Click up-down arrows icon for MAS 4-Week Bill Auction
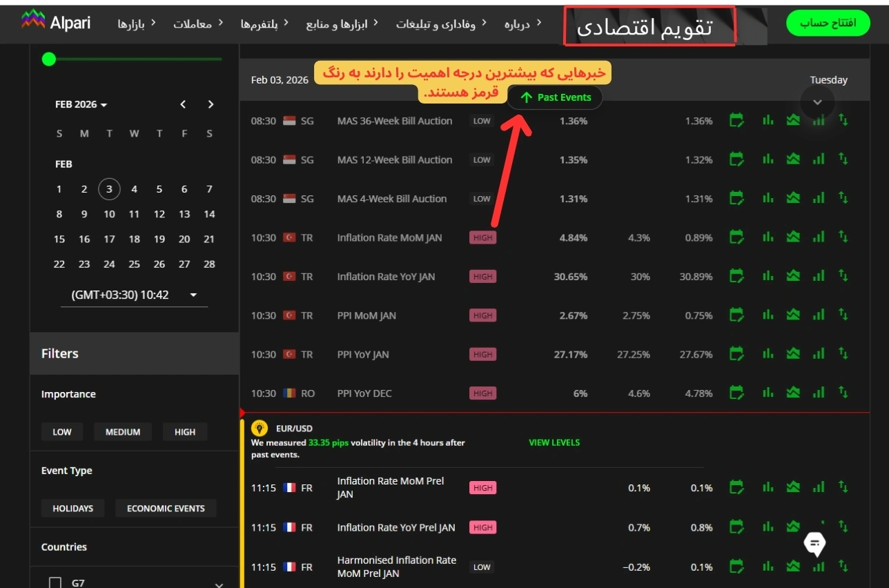The width and height of the screenshot is (889, 588). pyautogui.click(x=843, y=198)
